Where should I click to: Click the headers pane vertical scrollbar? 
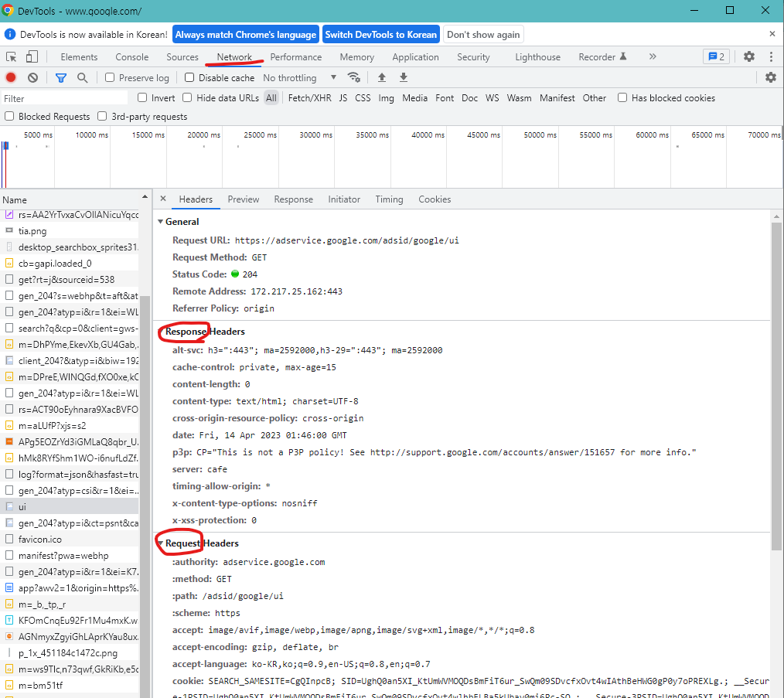[x=776, y=385]
